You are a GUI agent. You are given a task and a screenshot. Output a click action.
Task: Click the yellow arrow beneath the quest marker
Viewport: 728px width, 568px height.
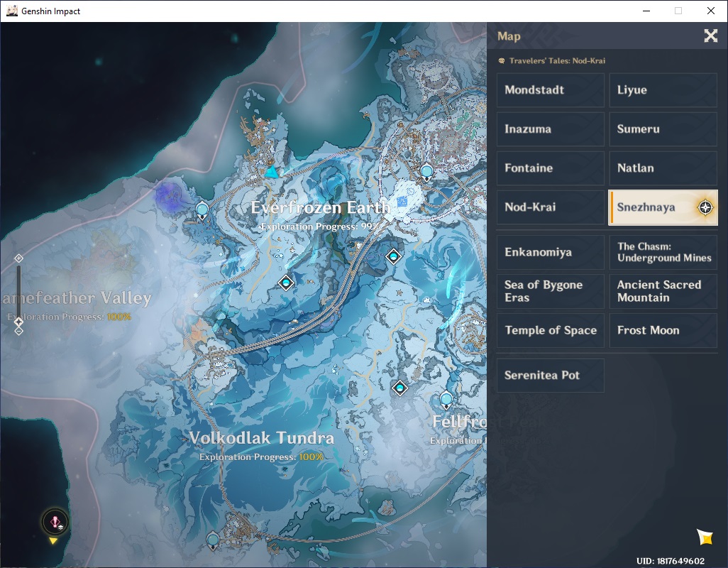(53, 541)
